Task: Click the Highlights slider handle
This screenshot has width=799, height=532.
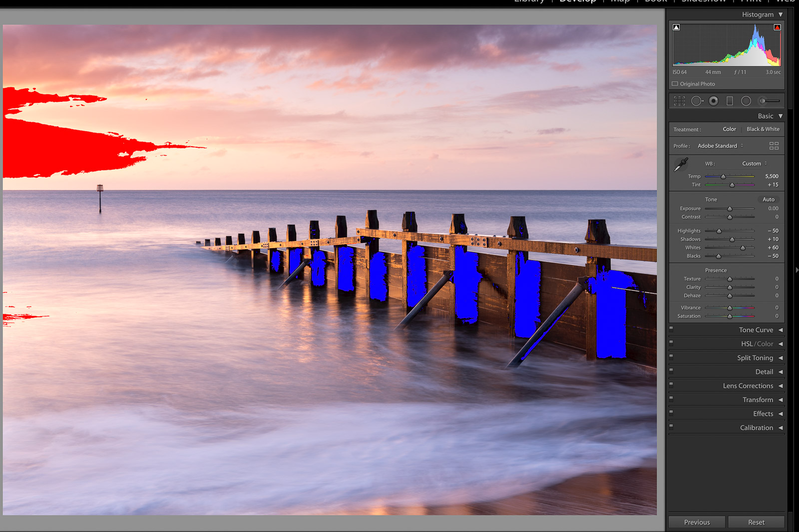Action: point(719,231)
